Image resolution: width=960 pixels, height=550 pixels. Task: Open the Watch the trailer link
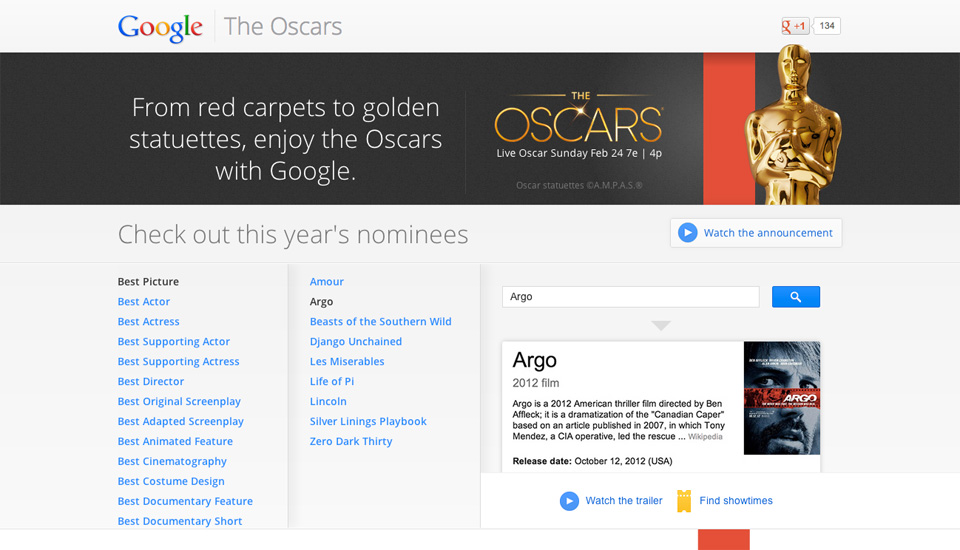(623, 500)
